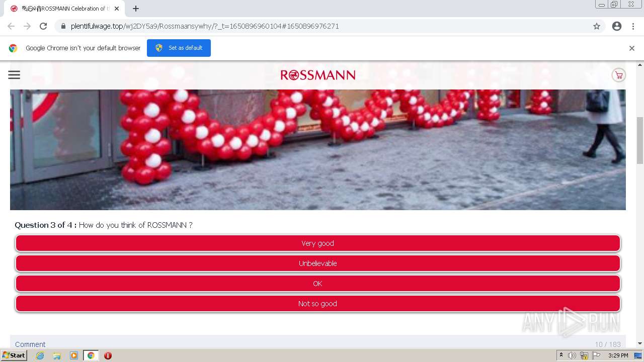Set Chrome as default browser

pos(179,48)
